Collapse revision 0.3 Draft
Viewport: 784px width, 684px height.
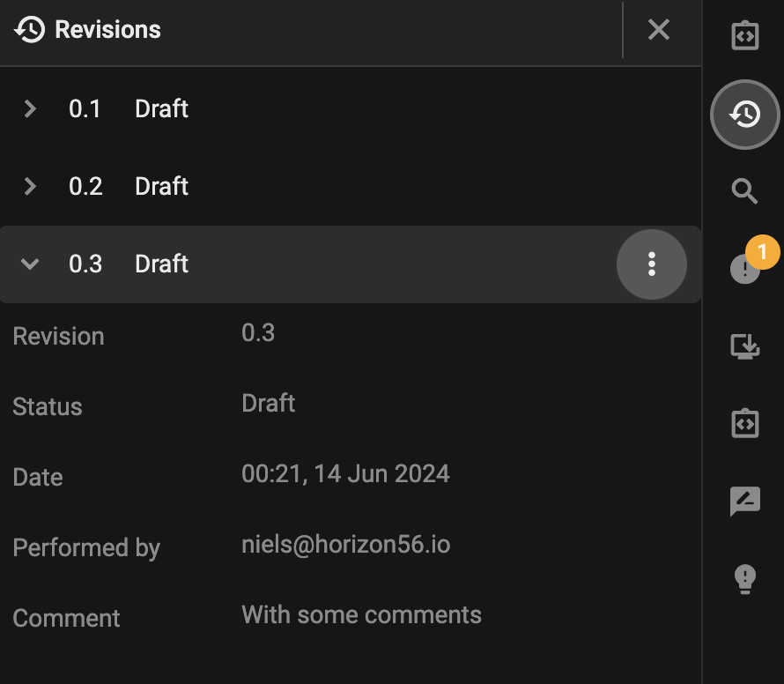29,264
